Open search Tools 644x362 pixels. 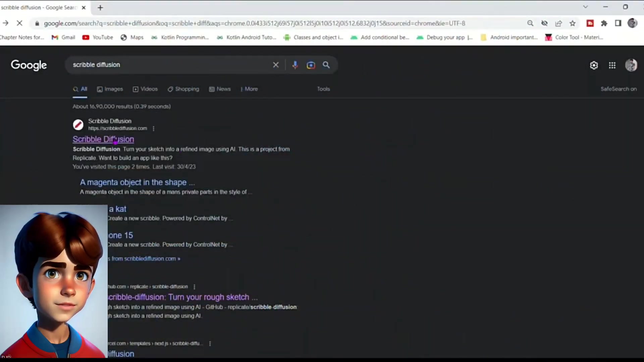(324, 89)
